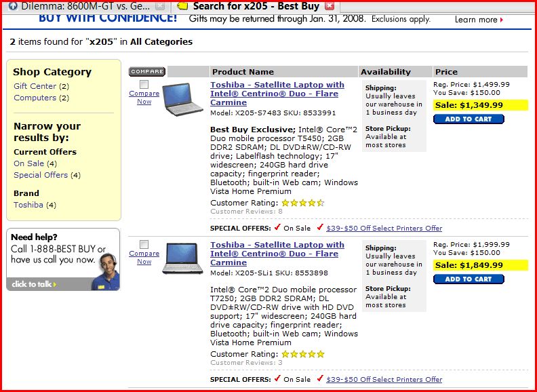
Task: Click Compare Now for X205-S7483 laptop
Action: [144, 98]
